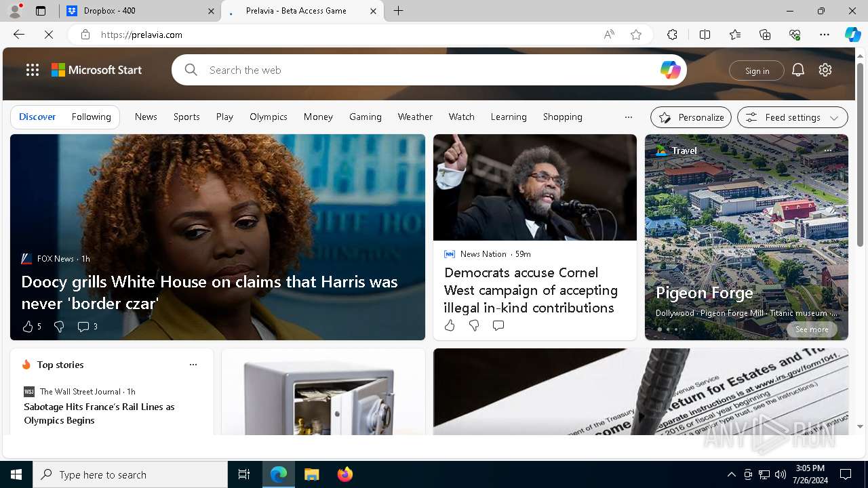This screenshot has height=488, width=868.
Task: Click the Copilot icon in the search box
Action: click(670, 70)
